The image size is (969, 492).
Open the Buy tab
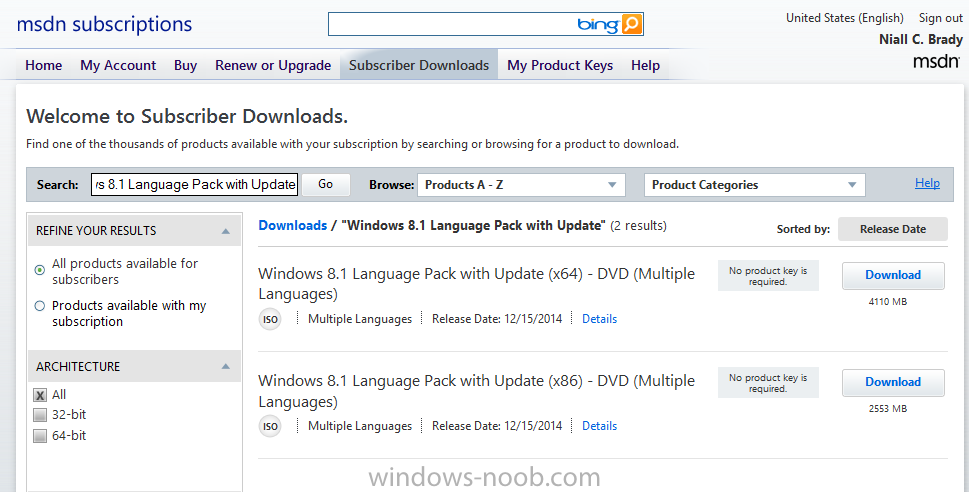tap(185, 66)
